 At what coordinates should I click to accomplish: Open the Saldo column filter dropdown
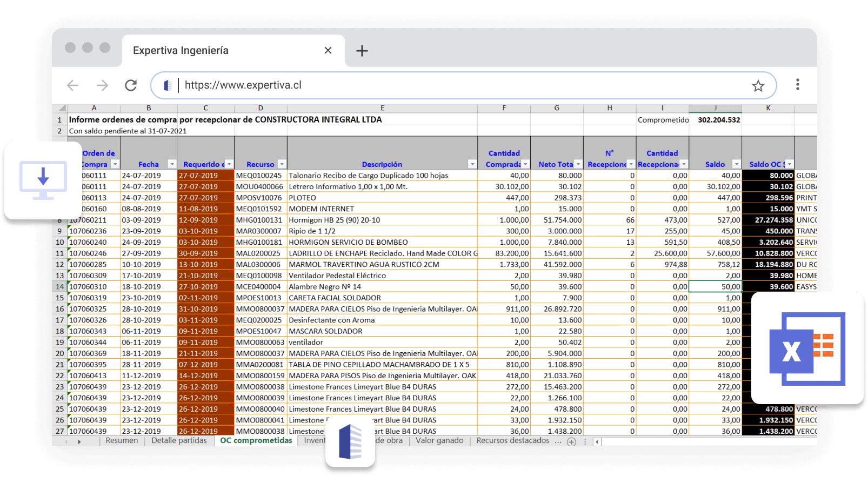coord(736,164)
